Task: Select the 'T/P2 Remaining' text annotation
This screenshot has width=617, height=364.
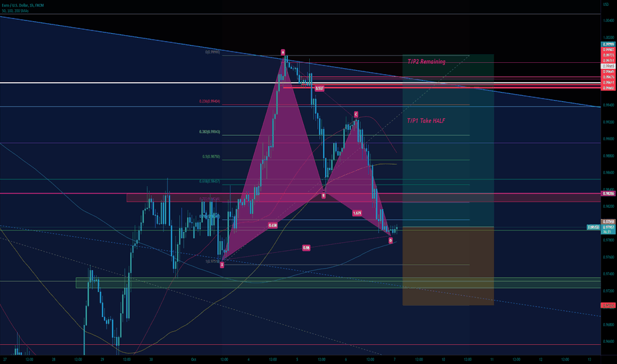Action: (426, 62)
